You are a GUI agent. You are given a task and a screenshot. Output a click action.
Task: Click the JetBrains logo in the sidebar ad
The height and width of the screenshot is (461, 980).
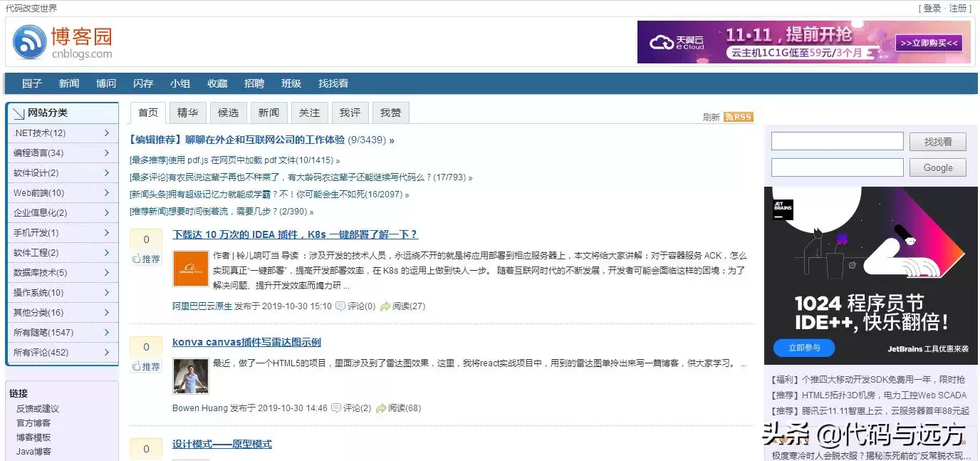click(x=782, y=210)
